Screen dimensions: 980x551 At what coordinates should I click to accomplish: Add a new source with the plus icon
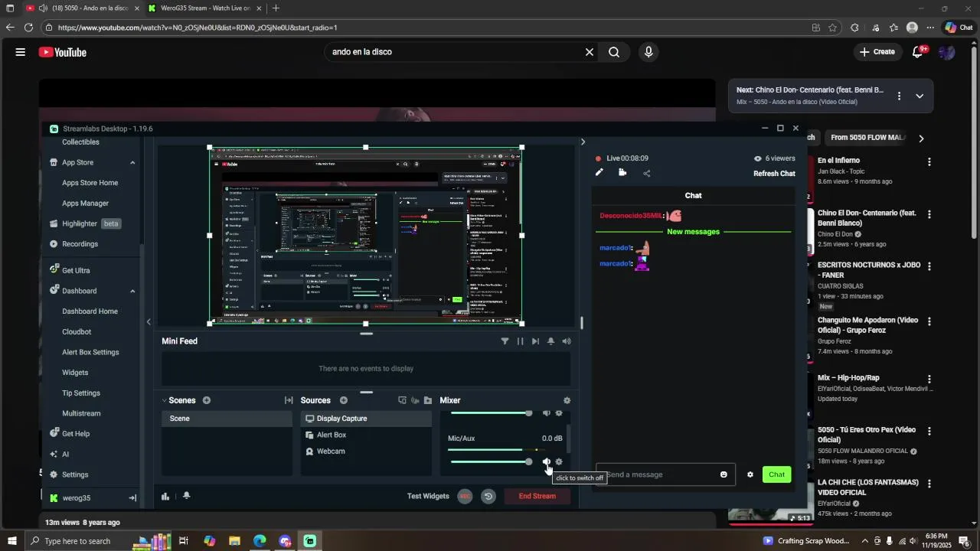point(344,400)
